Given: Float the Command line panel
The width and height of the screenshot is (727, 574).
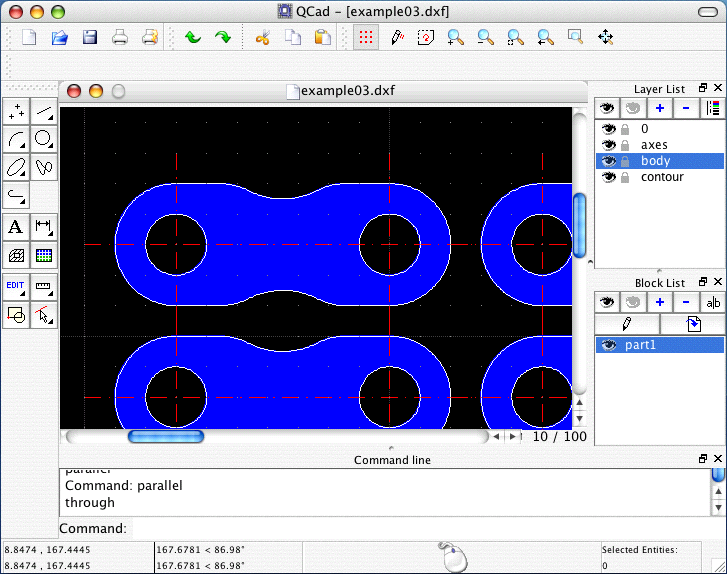Looking at the screenshot, I should 702,459.
